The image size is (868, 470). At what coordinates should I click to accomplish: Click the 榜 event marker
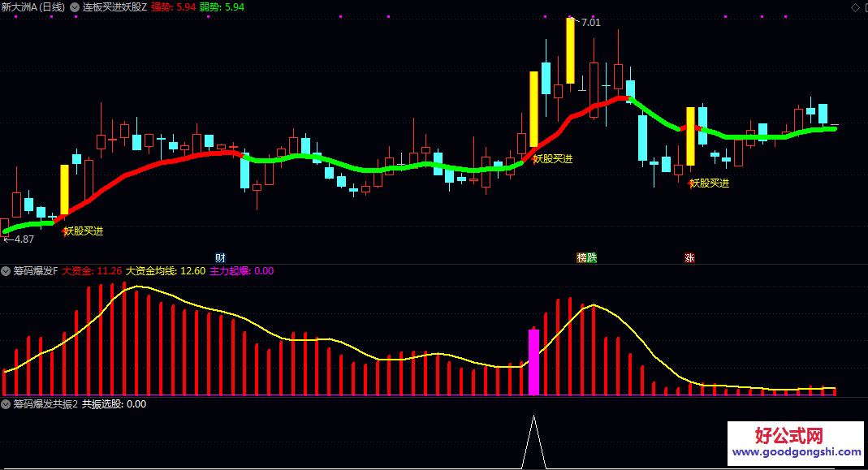[582, 258]
